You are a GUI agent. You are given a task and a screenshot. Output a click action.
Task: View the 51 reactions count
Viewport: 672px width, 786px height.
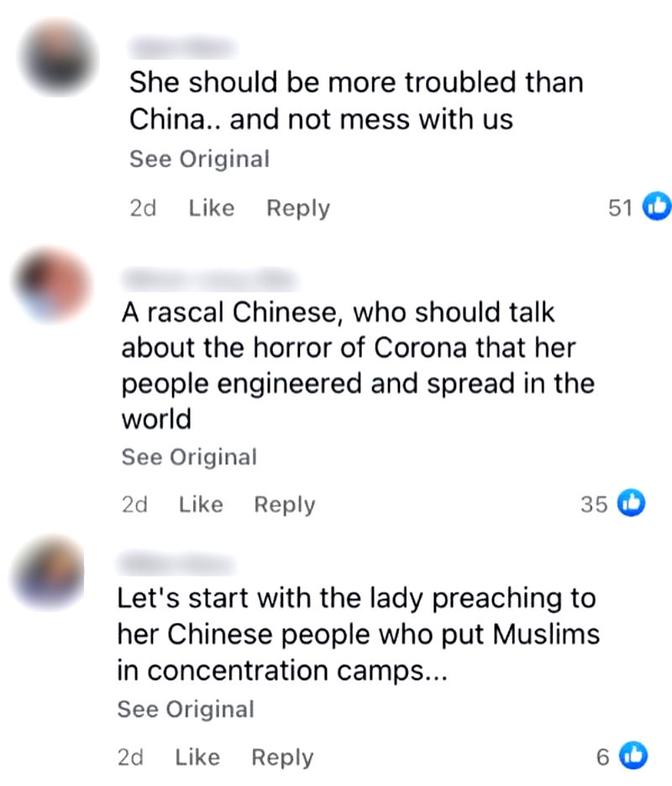point(620,207)
